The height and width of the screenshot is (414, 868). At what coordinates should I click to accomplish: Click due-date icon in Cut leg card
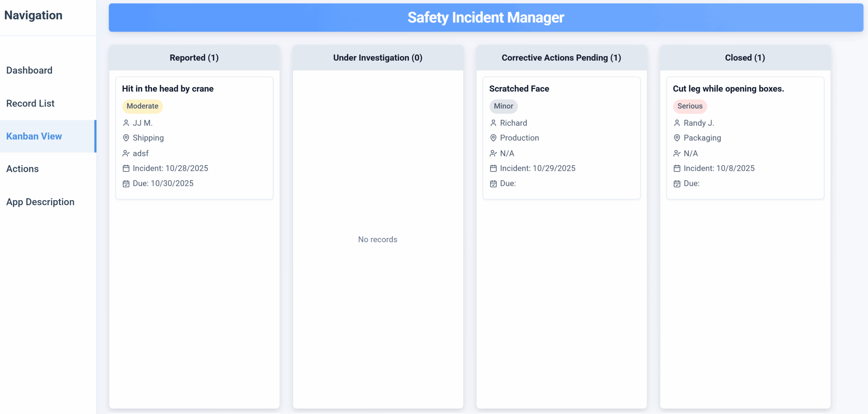[x=677, y=183]
